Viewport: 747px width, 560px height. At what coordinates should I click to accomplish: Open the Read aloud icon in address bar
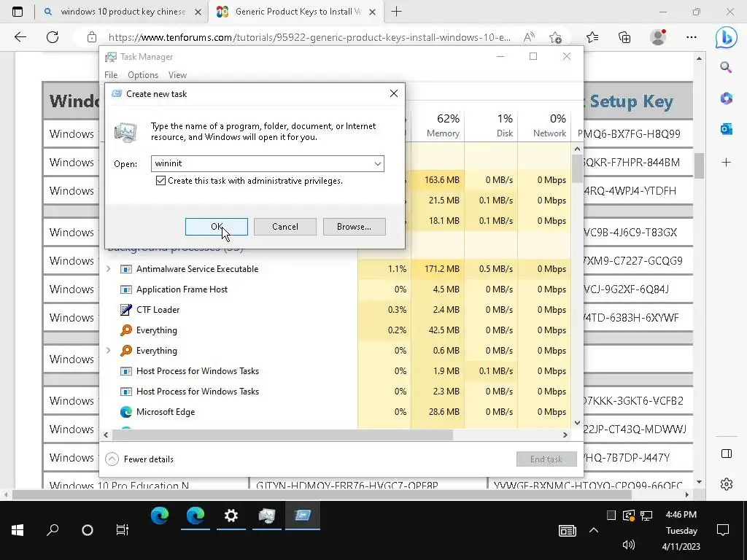pyautogui.click(x=528, y=37)
